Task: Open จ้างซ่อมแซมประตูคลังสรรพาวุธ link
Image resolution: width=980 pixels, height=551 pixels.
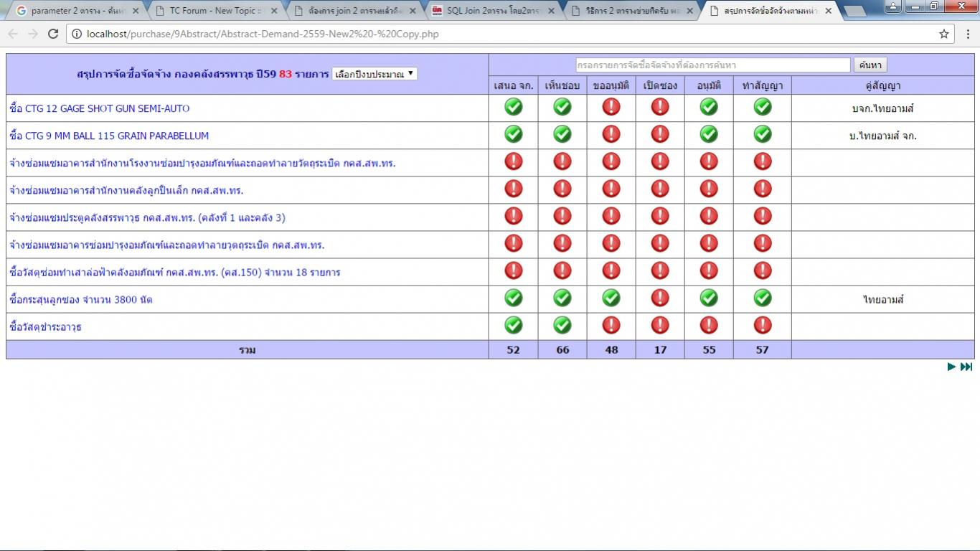Action: (x=147, y=217)
